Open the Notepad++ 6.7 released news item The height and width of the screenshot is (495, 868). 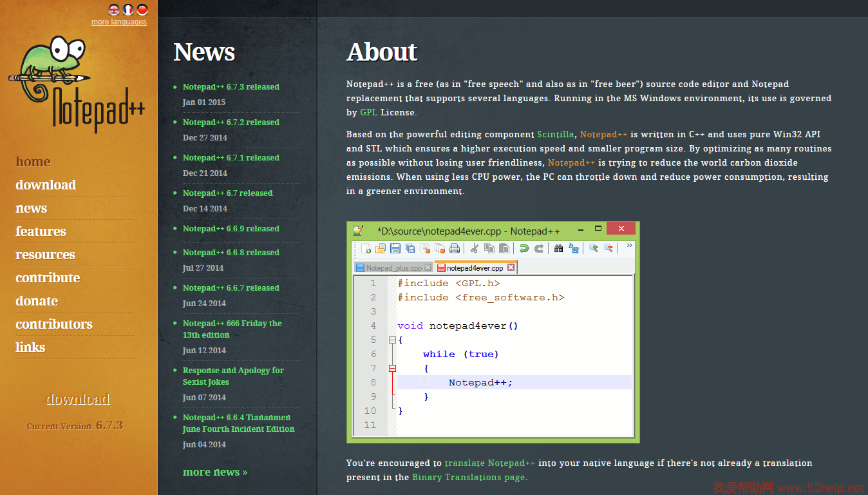228,193
